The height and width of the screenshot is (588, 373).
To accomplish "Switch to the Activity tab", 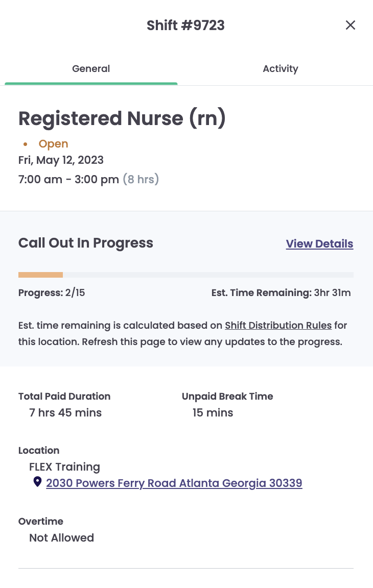I will pyautogui.click(x=281, y=68).
